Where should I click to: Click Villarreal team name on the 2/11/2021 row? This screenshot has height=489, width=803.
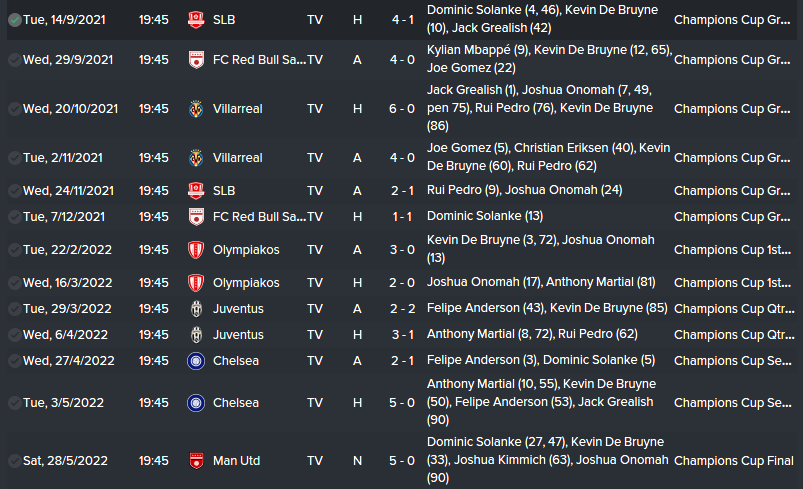[x=238, y=158]
